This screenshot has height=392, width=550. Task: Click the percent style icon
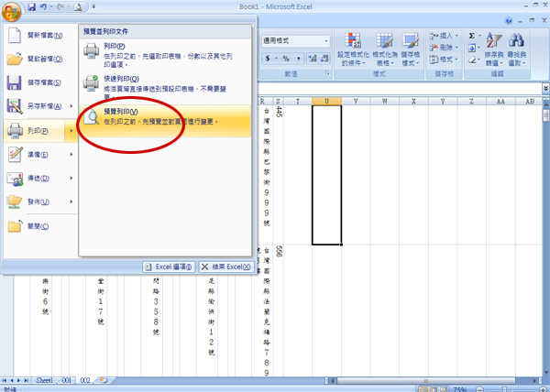(287, 59)
